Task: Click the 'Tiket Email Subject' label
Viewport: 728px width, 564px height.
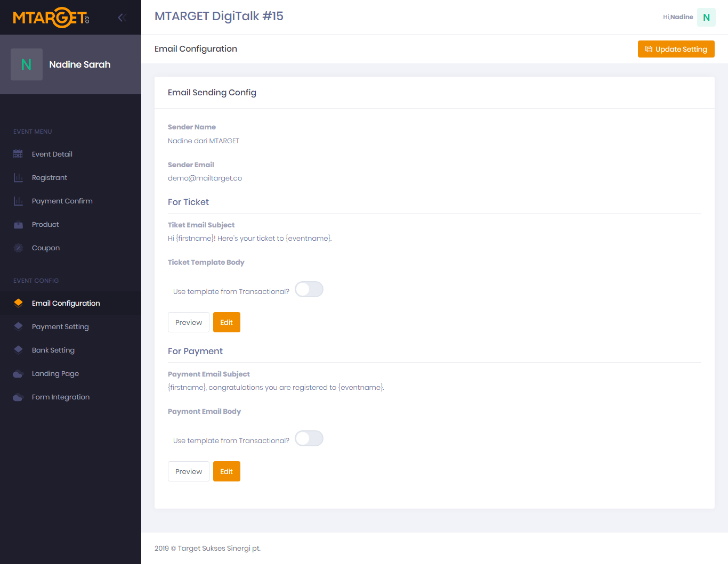Action: coord(201,225)
